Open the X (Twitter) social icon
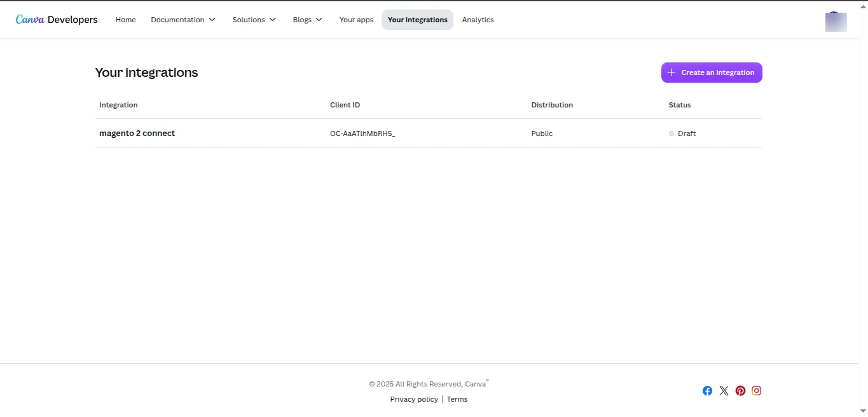Viewport: 868px width, 417px height. 724,391
